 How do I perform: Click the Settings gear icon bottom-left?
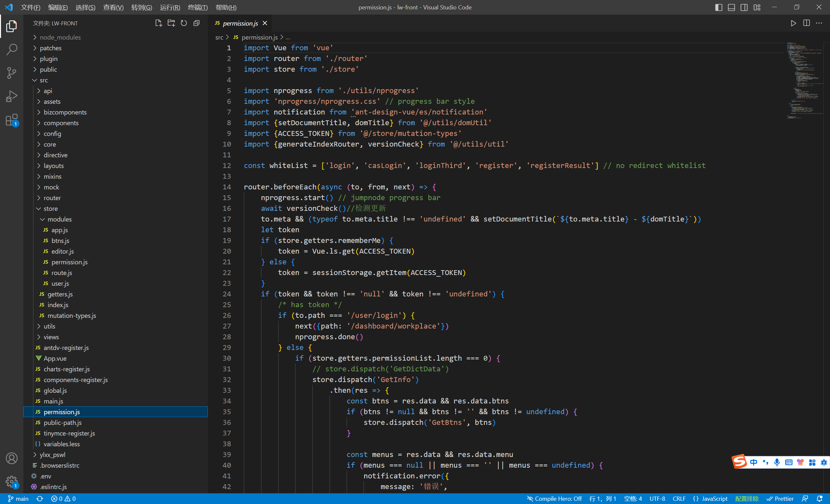pyautogui.click(x=12, y=482)
